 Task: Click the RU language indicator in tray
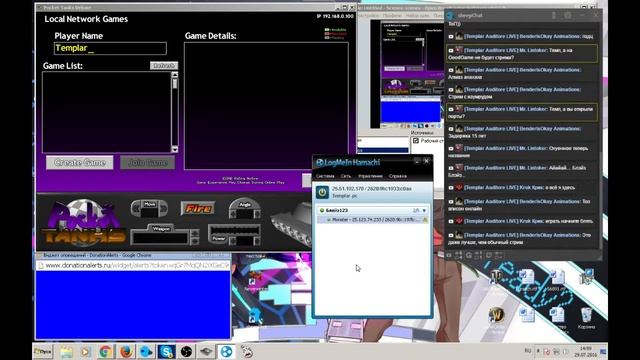click(x=528, y=351)
